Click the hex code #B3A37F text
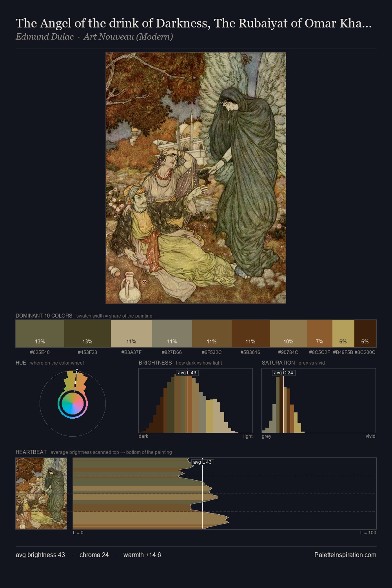392x588 pixels. pos(131,352)
